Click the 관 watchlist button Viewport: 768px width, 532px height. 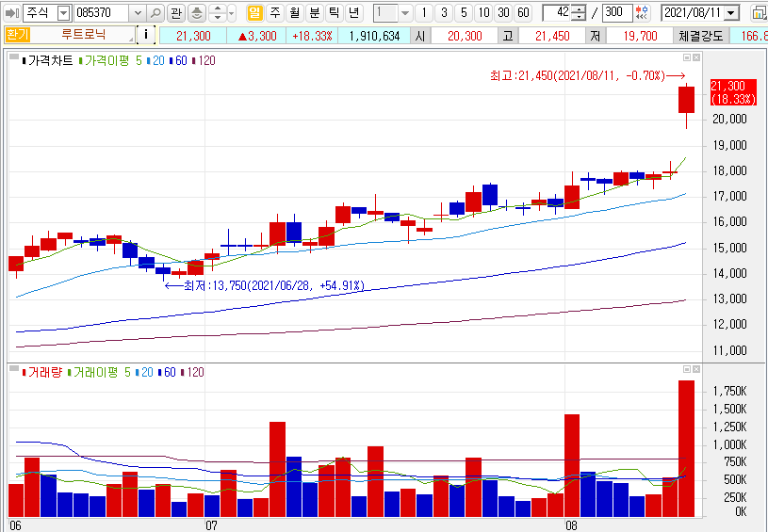[176, 13]
